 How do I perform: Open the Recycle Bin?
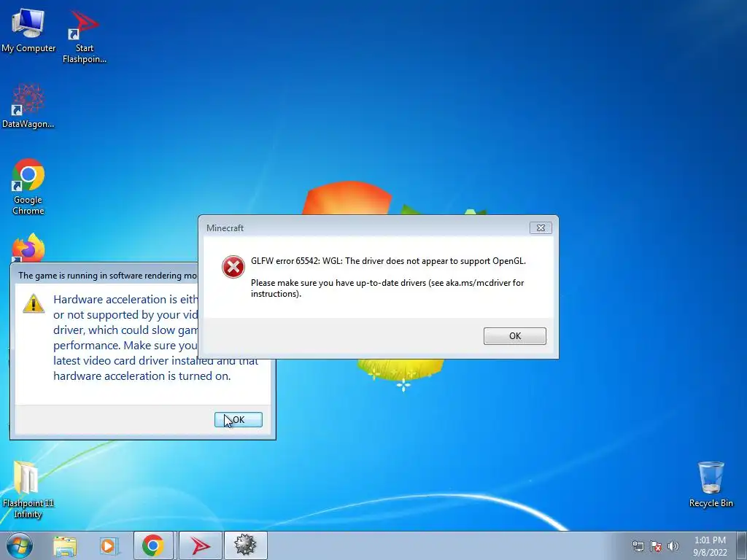click(711, 484)
